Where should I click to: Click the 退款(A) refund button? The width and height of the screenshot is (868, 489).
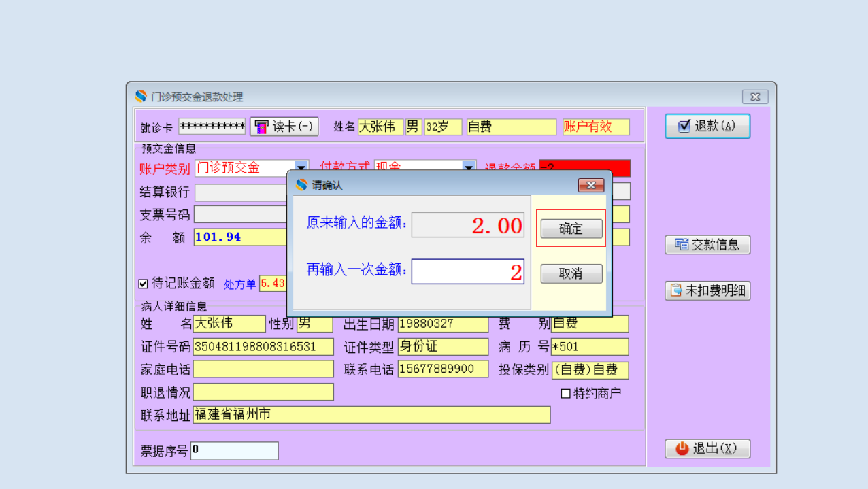pyautogui.click(x=707, y=126)
